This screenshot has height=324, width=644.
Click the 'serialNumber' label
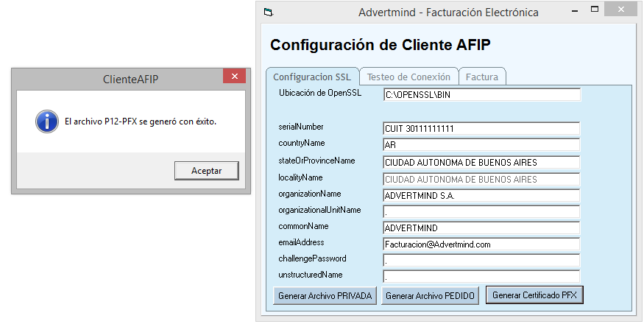click(301, 127)
